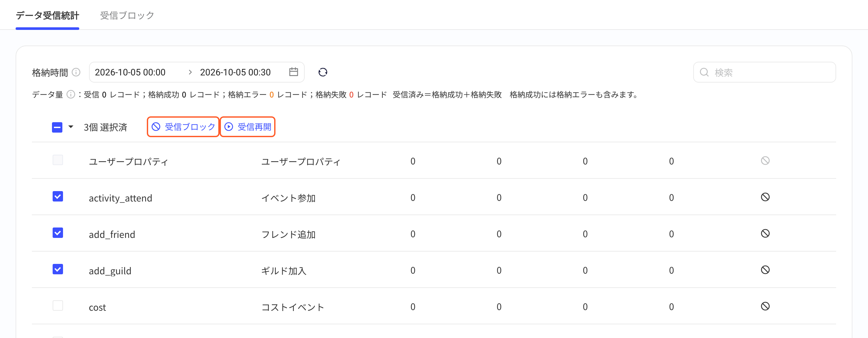Viewport: 868px width, 338px height.
Task: Uncheck the add_guild checkbox
Action: 58,269
